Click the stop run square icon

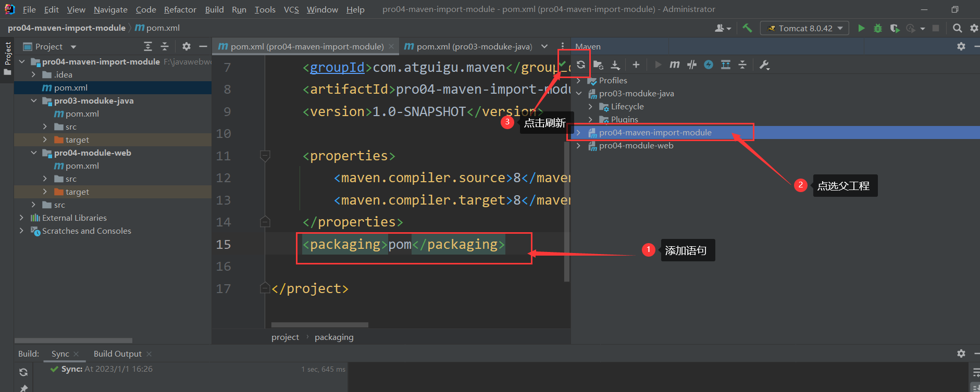(x=936, y=28)
